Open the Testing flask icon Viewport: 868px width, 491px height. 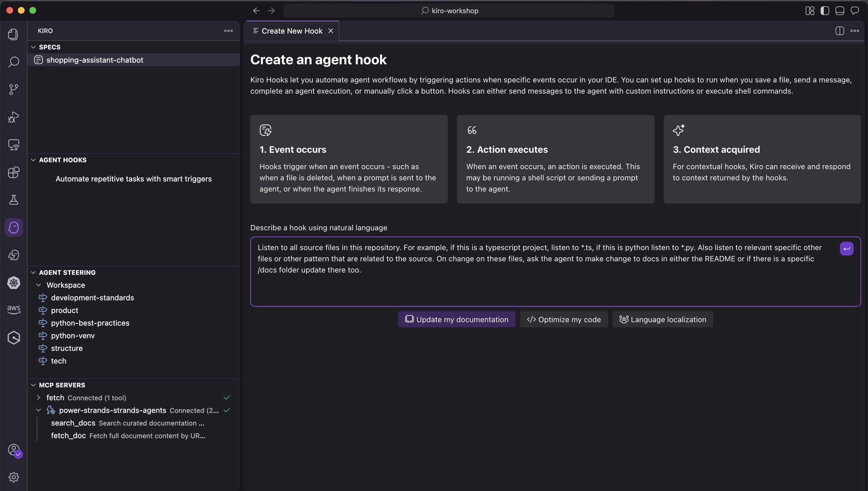coord(13,200)
